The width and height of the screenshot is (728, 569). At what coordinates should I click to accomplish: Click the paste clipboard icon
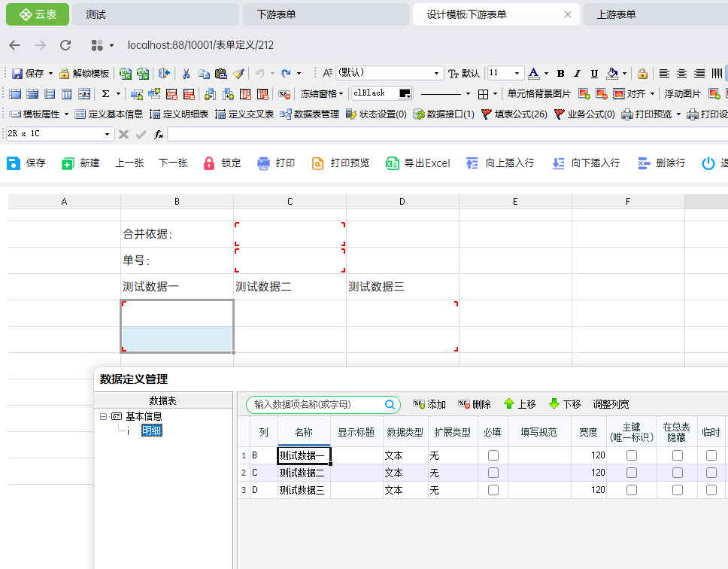point(221,74)
